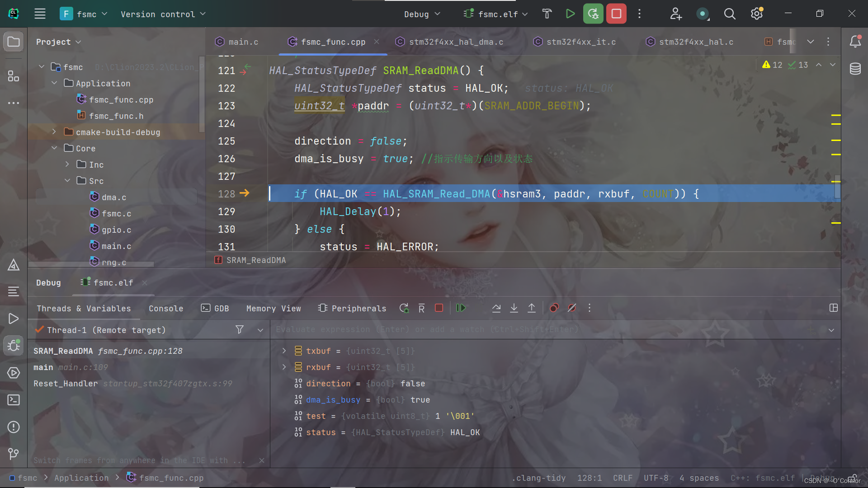868x488 pixels.
Task: Toggle Mute Breakpoints in debugger
Action: pyautogui.click(x=572, y=308)
